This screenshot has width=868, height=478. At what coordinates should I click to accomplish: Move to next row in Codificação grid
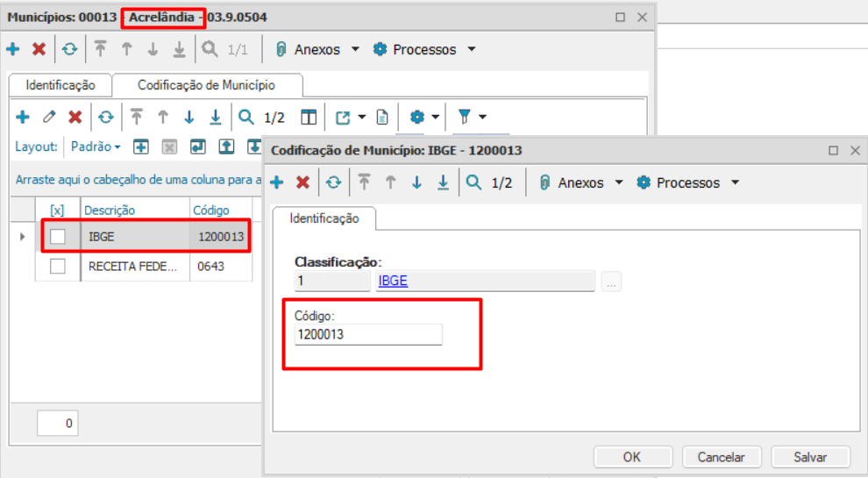(x=189, y=117)
